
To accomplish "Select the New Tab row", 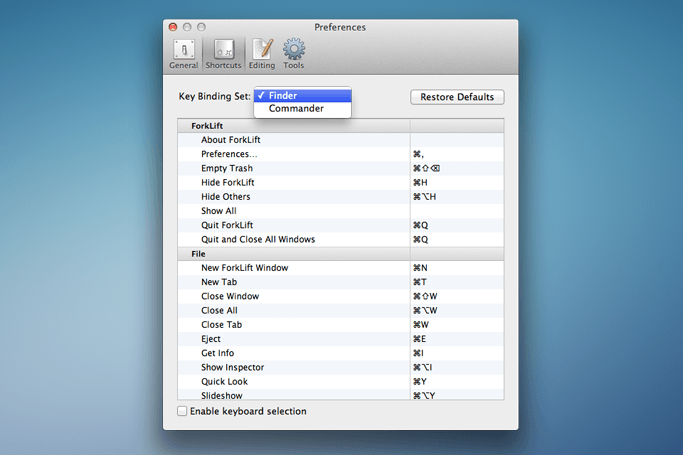I will click(341, 282).
